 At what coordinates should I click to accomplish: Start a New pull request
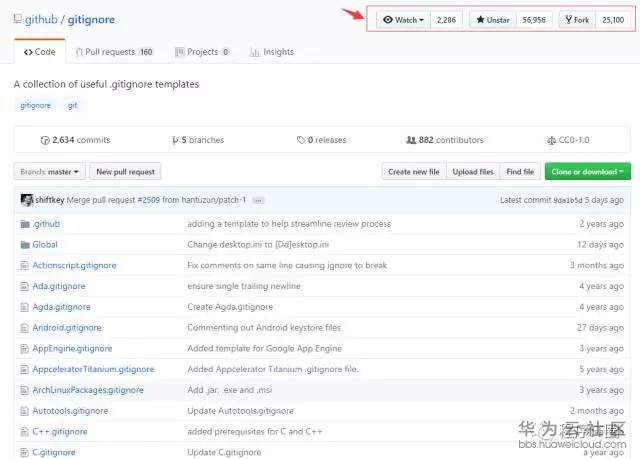click(x=125, y=172)
